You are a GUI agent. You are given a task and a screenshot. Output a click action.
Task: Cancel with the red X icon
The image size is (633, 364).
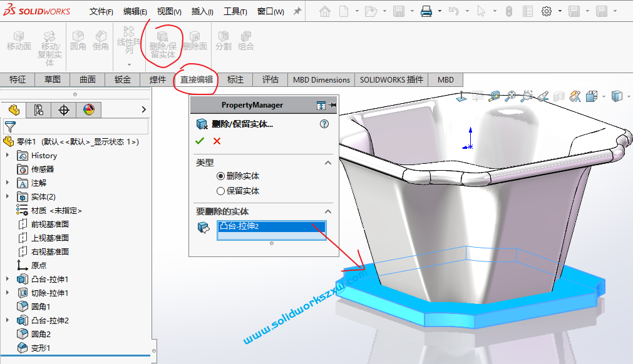point(217,141)
